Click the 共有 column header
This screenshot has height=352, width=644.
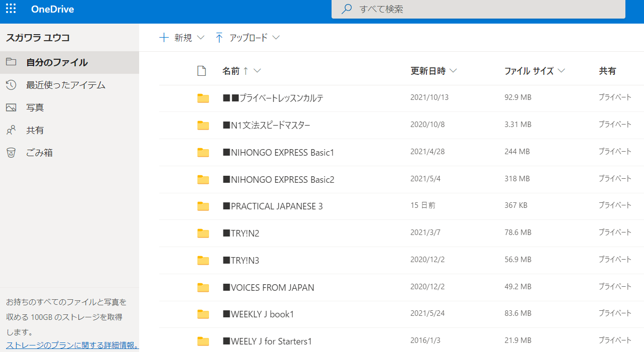click(607, 71)
